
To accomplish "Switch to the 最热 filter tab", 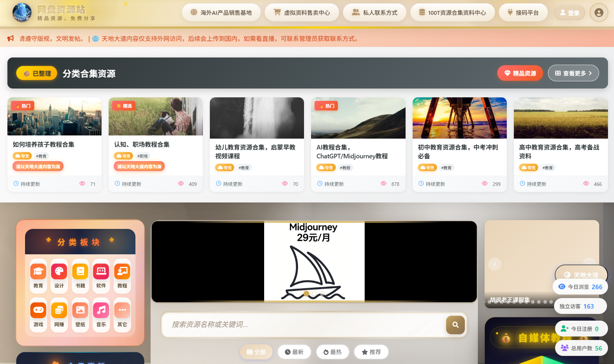I will [x=333, y=352].
